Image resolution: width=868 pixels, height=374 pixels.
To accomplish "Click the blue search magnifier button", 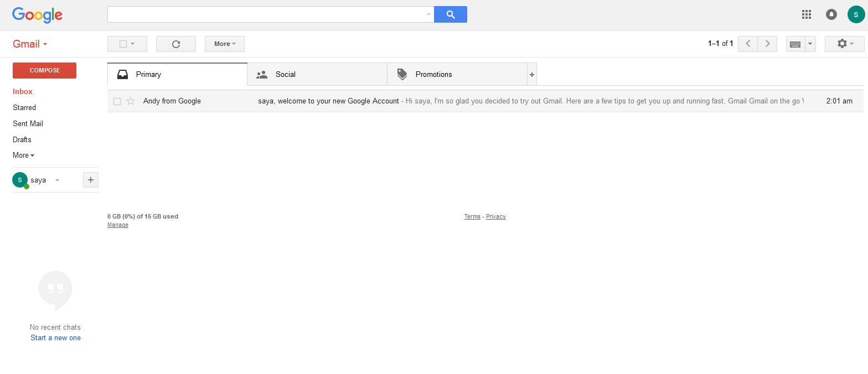I will point(451,14).
